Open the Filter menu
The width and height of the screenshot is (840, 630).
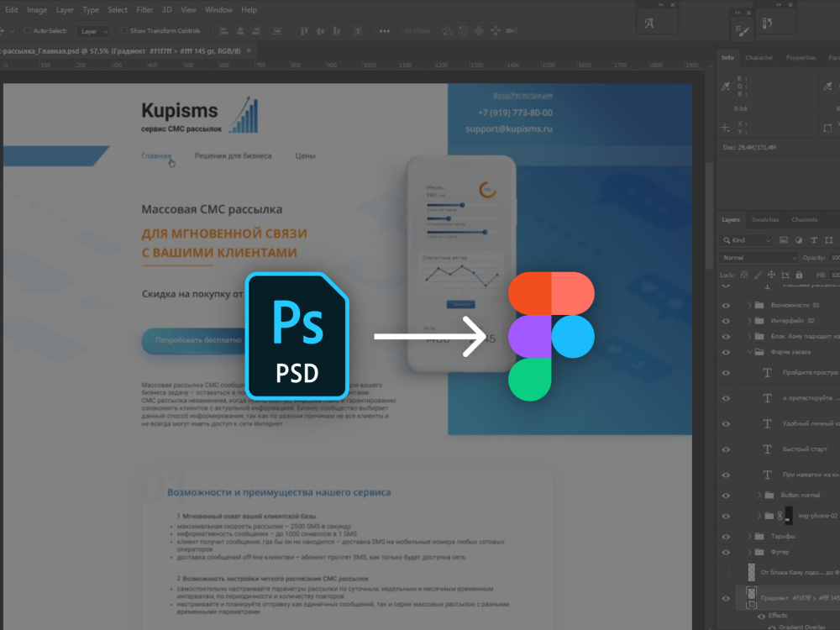144,9
